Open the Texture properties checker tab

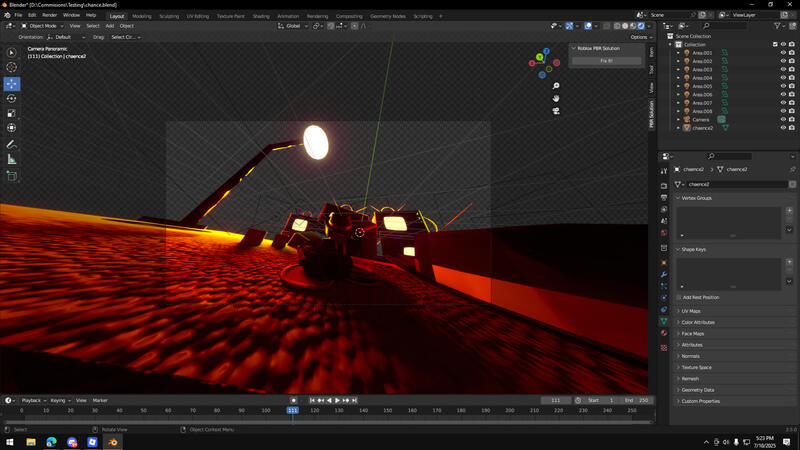[664, 348]
